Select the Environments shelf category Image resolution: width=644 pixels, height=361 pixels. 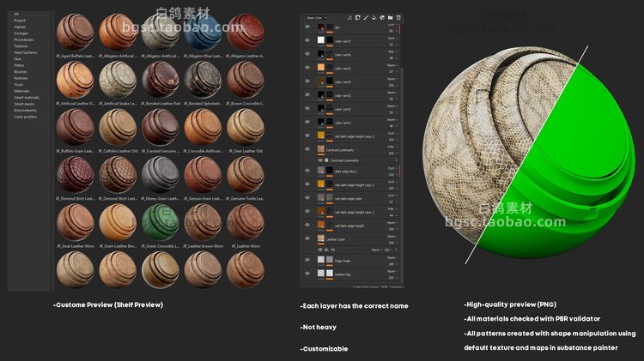(x=26, y=111)
